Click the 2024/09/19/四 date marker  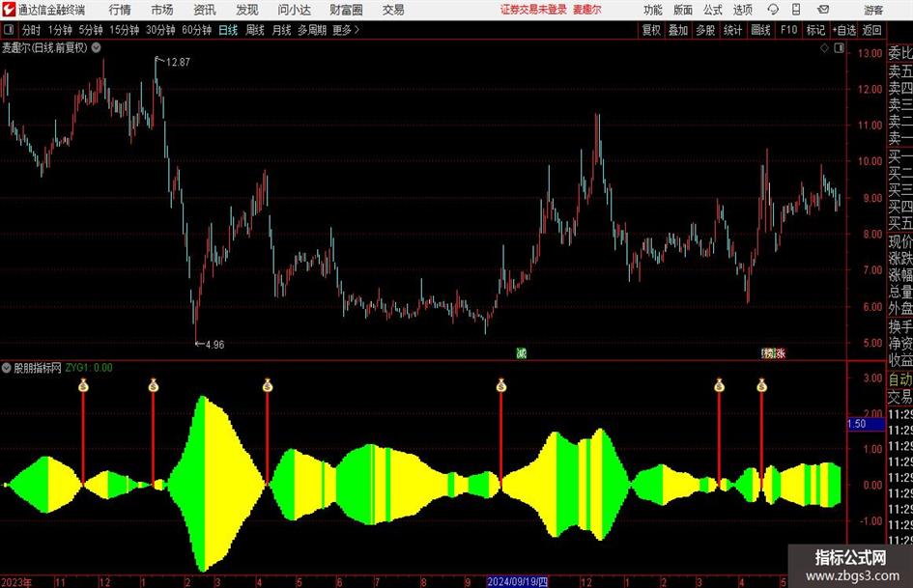point(517,581)
